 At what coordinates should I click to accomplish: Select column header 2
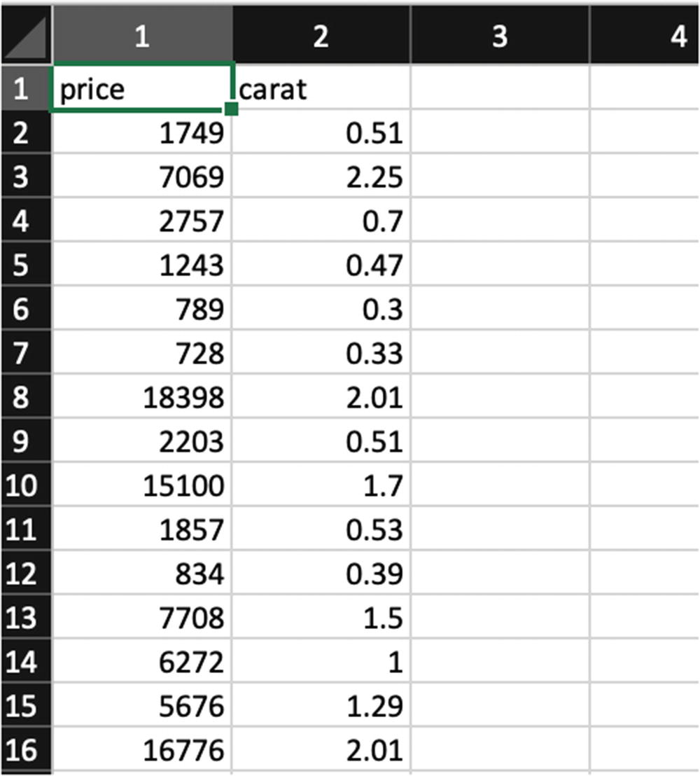point(321,35)
